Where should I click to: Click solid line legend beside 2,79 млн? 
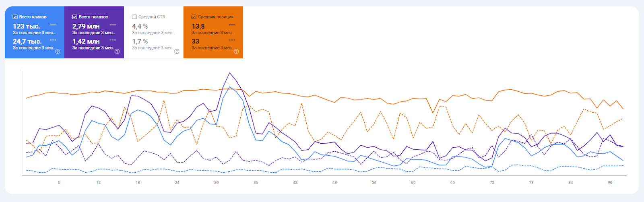coord(113,25)
